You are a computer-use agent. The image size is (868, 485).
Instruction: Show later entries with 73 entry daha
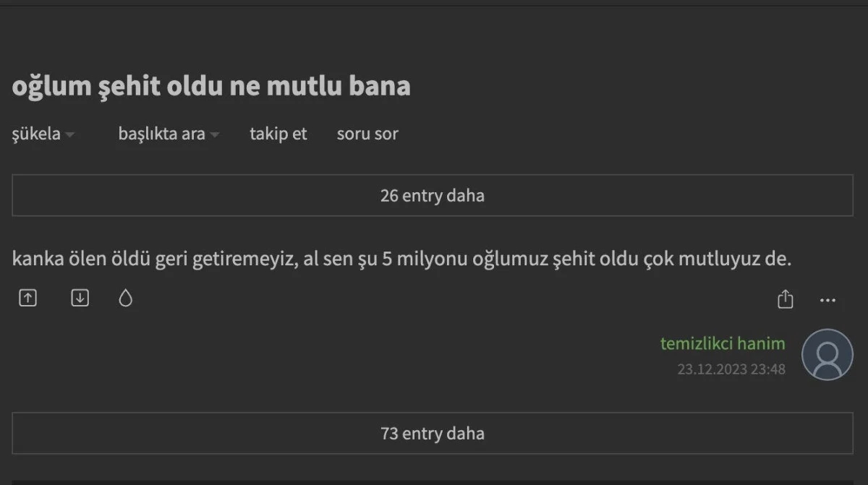click(433, 433)
